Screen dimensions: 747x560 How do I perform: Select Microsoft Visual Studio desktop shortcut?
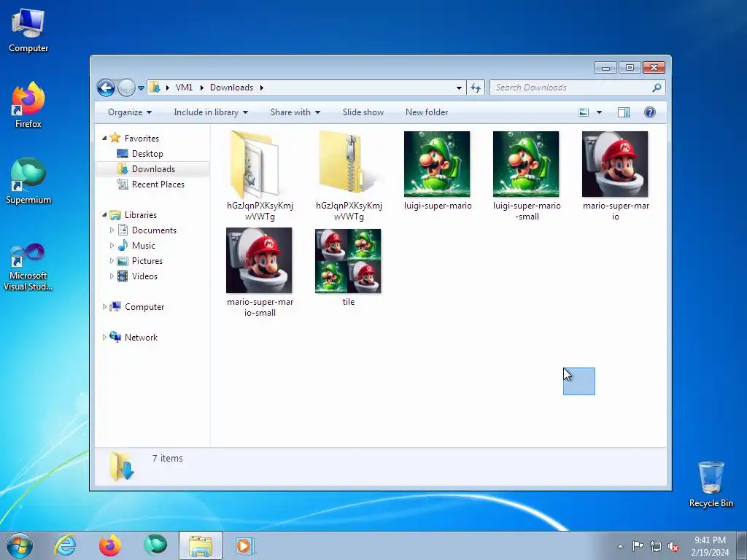point(28,267)
